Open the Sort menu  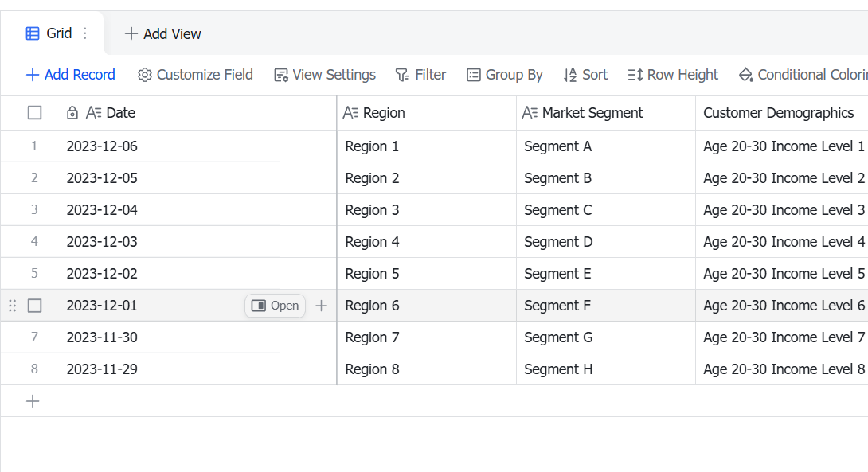[x=585, y=75]
